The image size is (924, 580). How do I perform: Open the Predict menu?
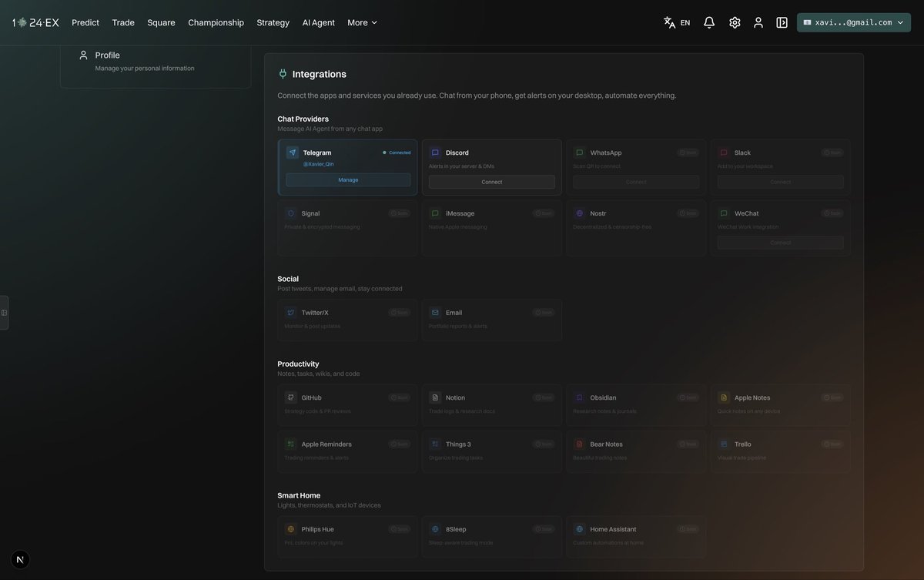point(85,22)
